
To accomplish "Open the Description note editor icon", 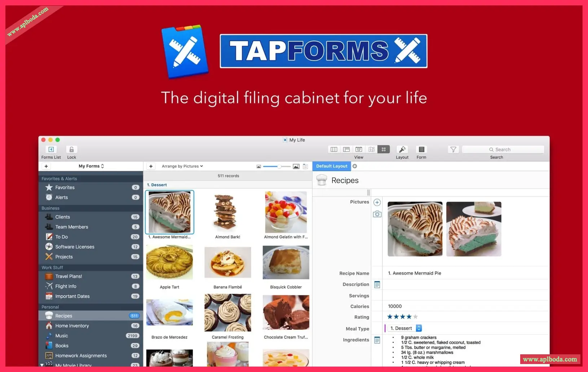I will pyautogui.click(x=377, y=285).
